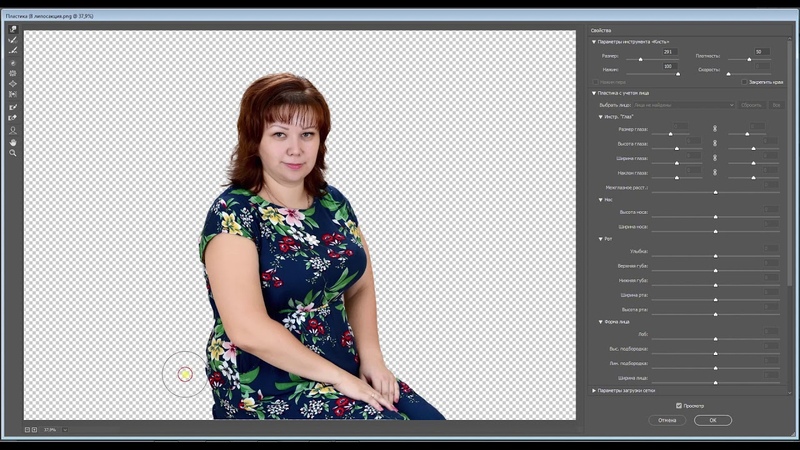Select the Face tool
Image resolution: width=800 pixels, height=450 pixels.
pyautogui.click(x=13, y=131)
